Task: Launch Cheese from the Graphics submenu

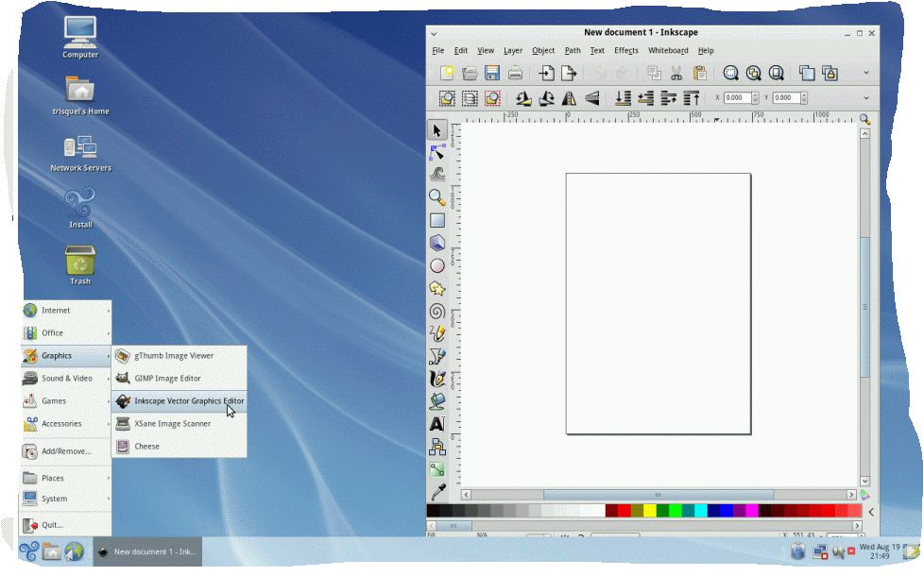Action: pyautogui.click(x=180, y=447)
